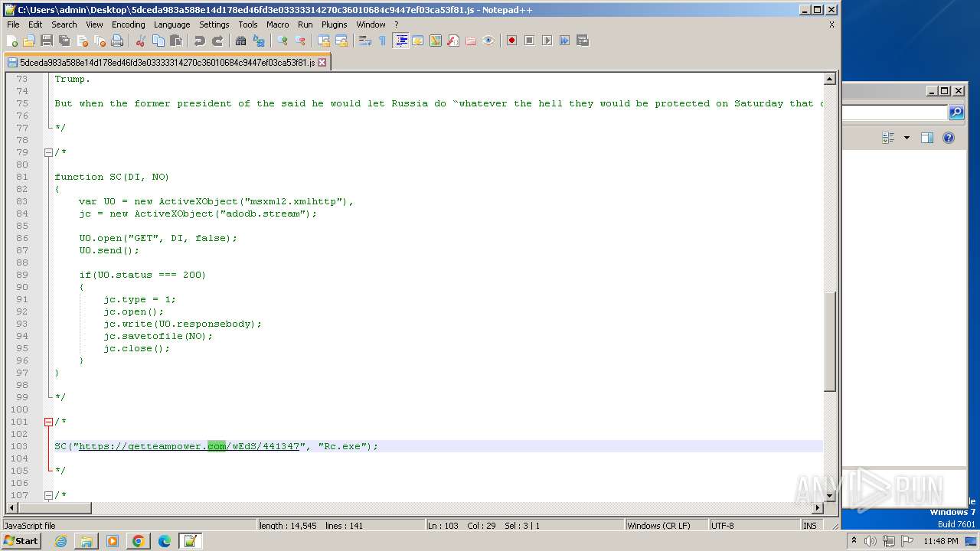The width and height of the screenshot is (980, 551).
Task: Open the Macro menu
Action: coord(277,24)
